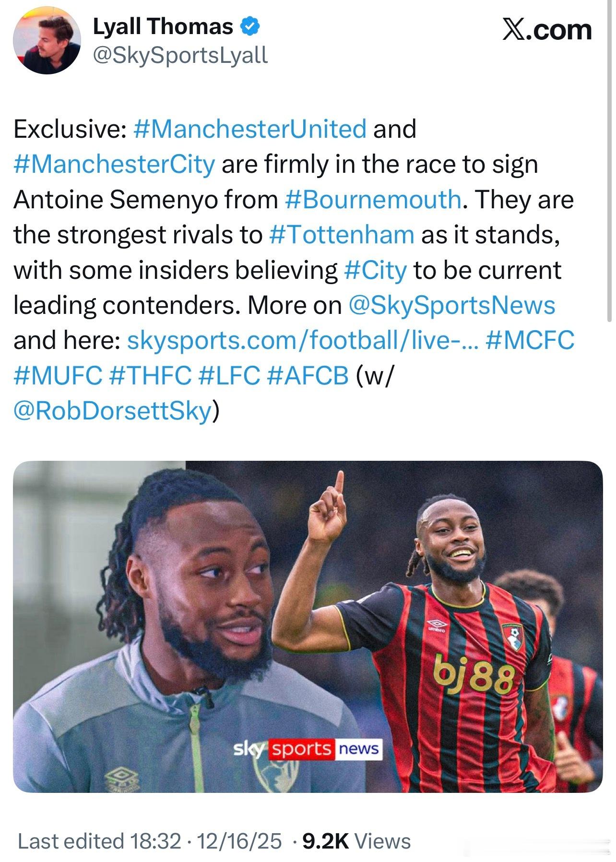Tap the #City hashtag
616x862 pixels.
tap(376, 270)
